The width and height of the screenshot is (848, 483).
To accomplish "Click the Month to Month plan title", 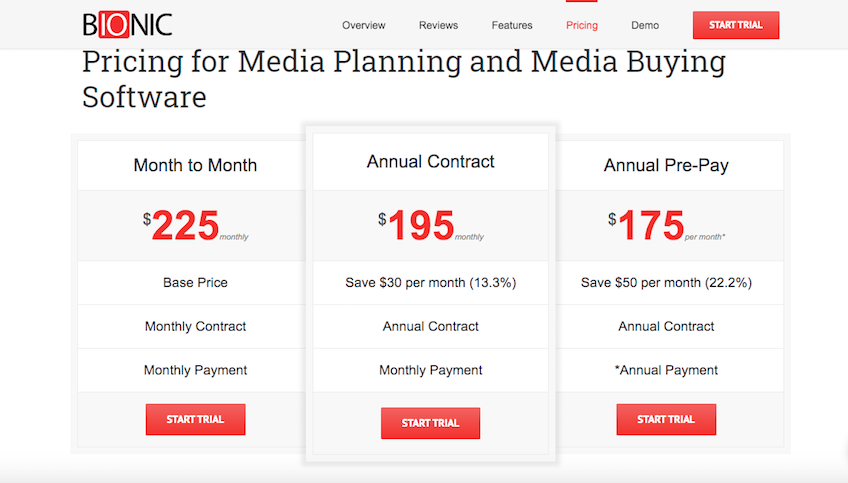I will click(x=195, y=165).
